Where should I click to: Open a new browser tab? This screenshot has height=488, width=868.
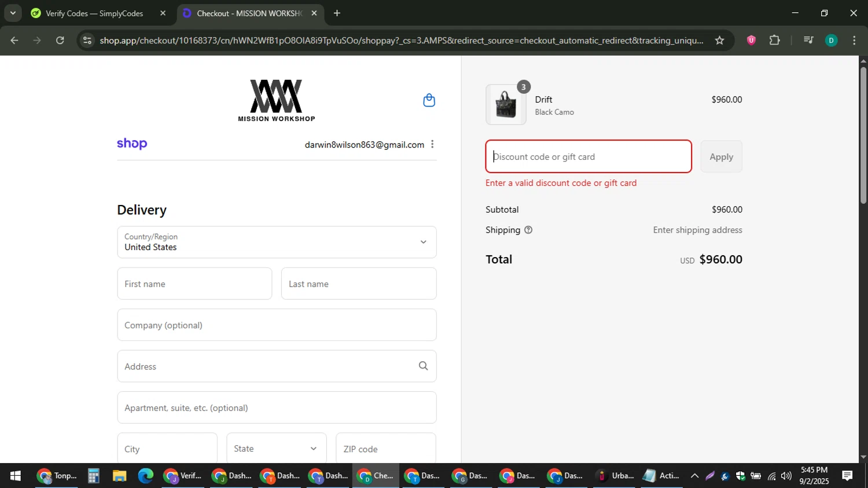point(337,13)
